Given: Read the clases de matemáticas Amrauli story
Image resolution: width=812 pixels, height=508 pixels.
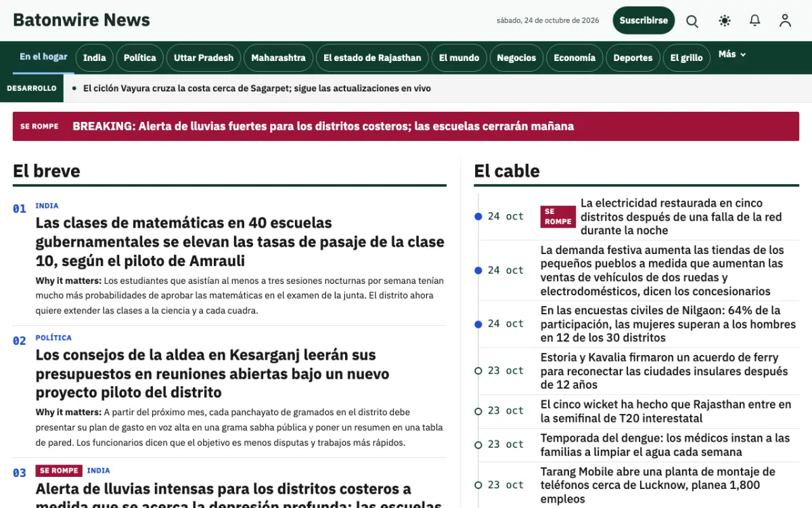Looking at the screenshot, I should (240, 242).
